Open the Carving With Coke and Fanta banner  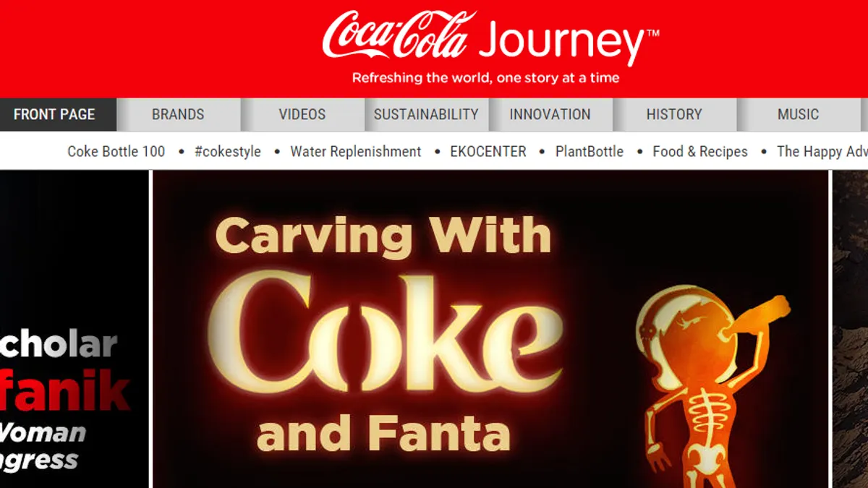pos(490,329)
